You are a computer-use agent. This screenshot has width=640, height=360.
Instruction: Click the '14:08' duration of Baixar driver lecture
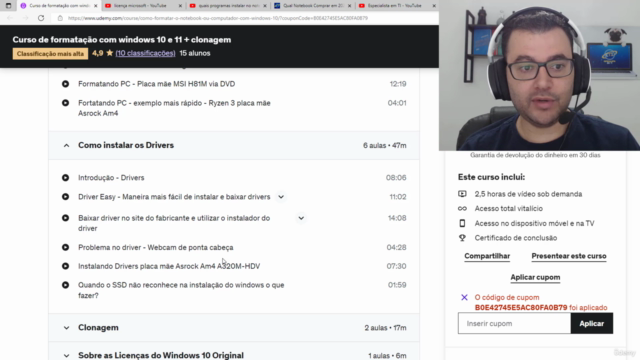(x=397, y=218)
